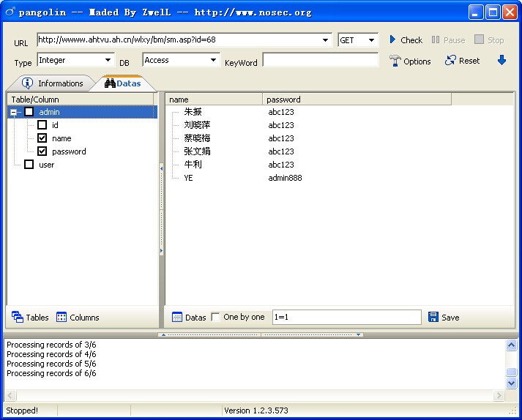Select the user tree item label
Screen dimensions: 522x420
point(46,165)
